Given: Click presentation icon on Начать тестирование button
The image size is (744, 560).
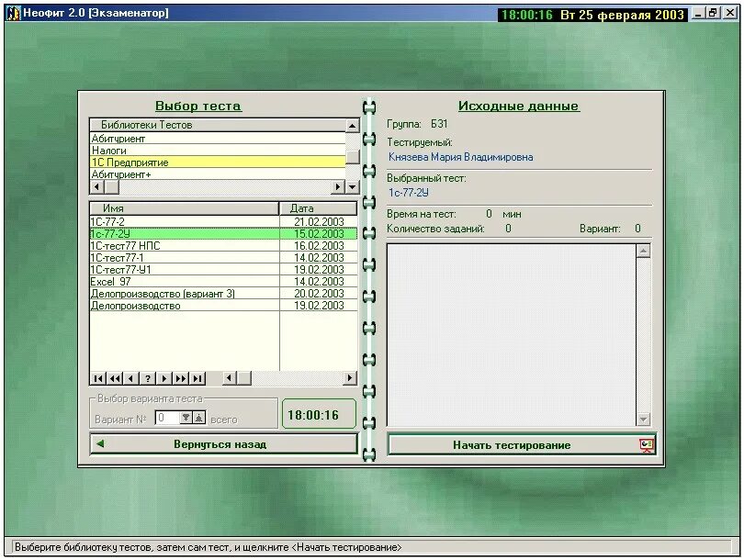Looking at the screenshot, I should [647, 445].
